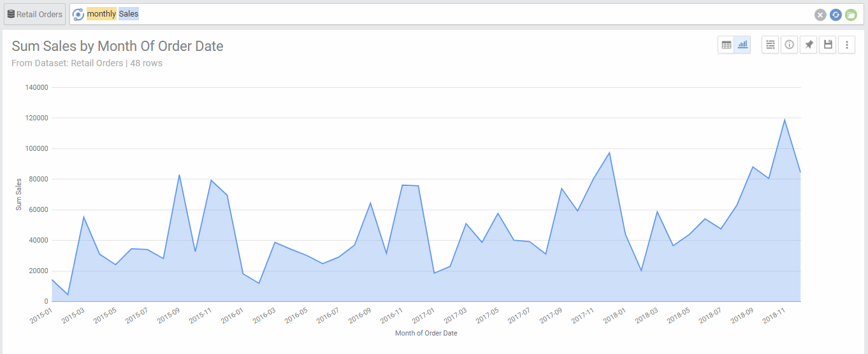
Task: Click the 2017-05 x-axis label
Action: tap(487, 315)
